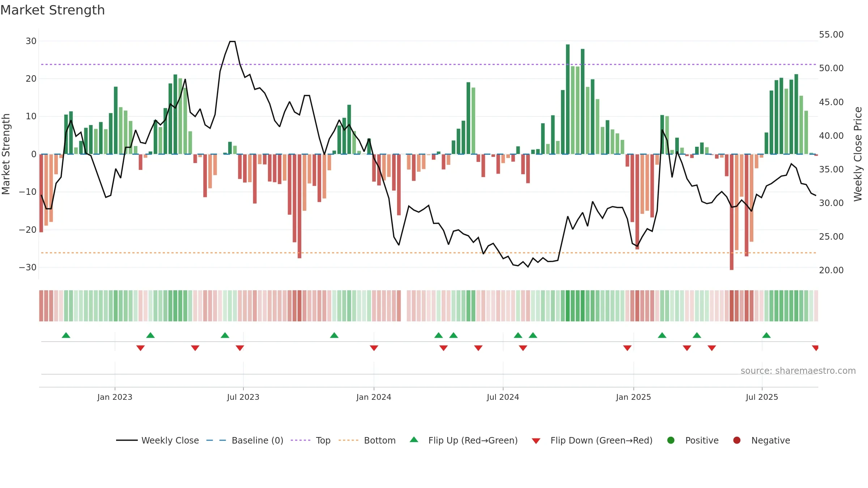Click the Jul 2024 axis label

503,397
